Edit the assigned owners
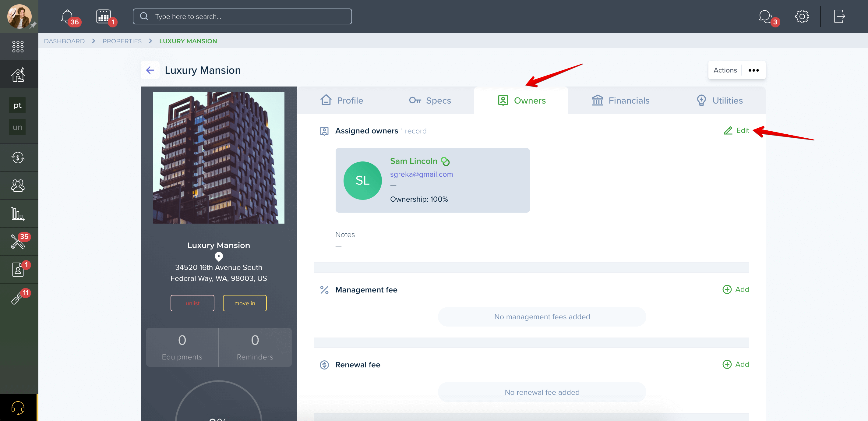The height and width of the screenshot is (421, 868). coord(736,130)
